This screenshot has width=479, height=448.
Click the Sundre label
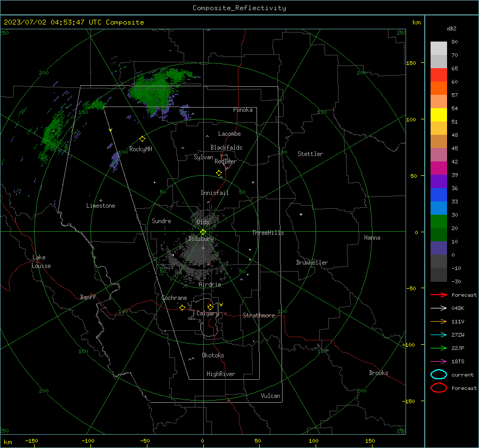(x=161, y=221)
